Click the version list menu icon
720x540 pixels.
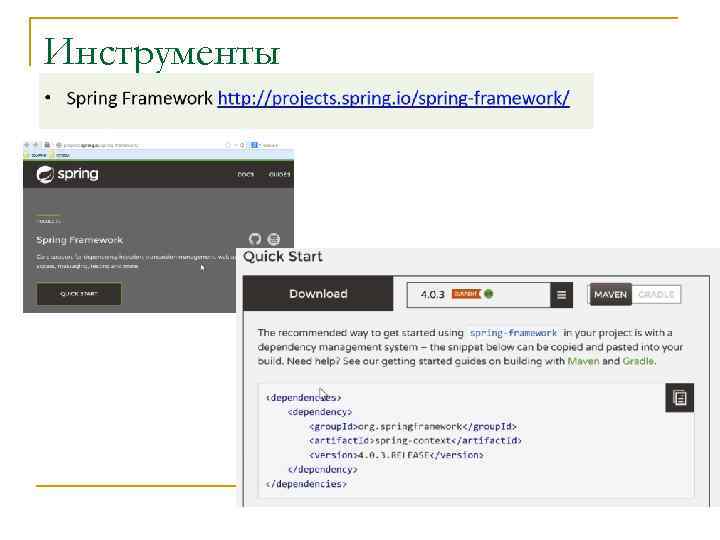point(561,295)
